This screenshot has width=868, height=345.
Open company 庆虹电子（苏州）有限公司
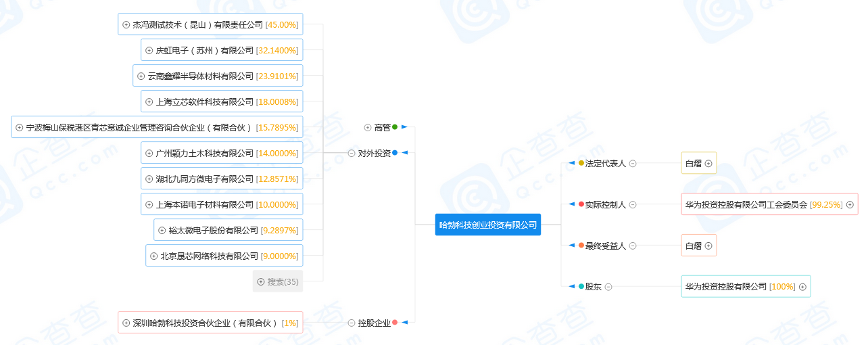tap(204, 50)
